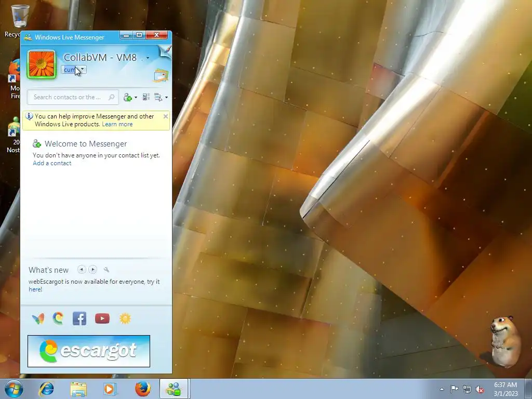Launch Firefox from the taskbar
The height and width of the screenshot is (399, 532).
coord(142,389)
